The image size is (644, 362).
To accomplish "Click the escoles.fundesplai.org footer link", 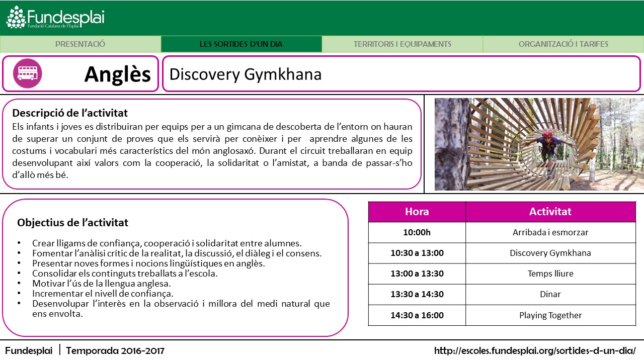I will [x=535, y=350].
